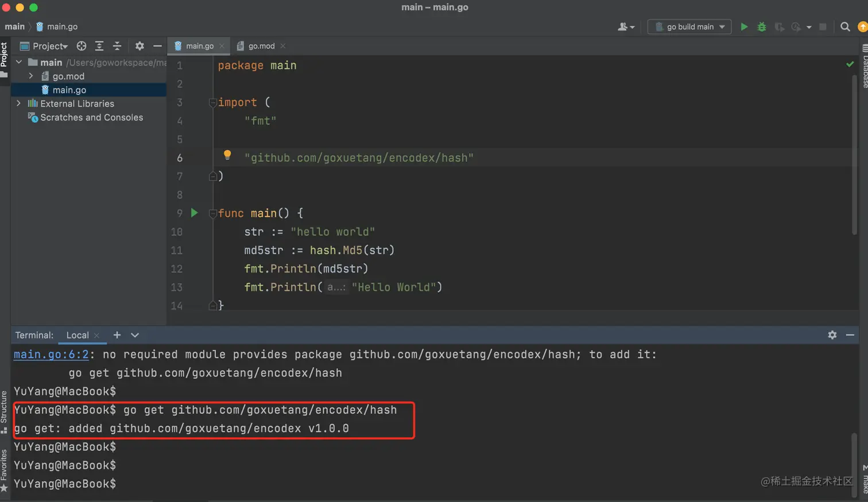
Task: Select External Libraries tree item
Action: click(77, 103)
